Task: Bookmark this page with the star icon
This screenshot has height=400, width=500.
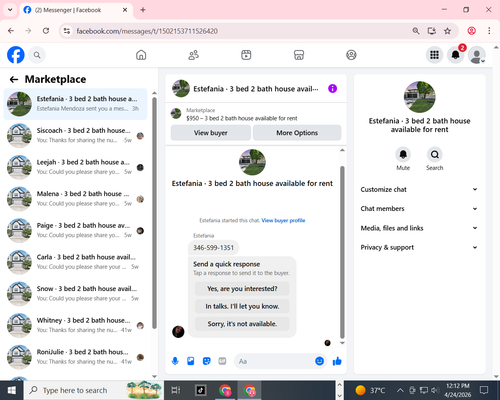Action: (x=447, y=31)
